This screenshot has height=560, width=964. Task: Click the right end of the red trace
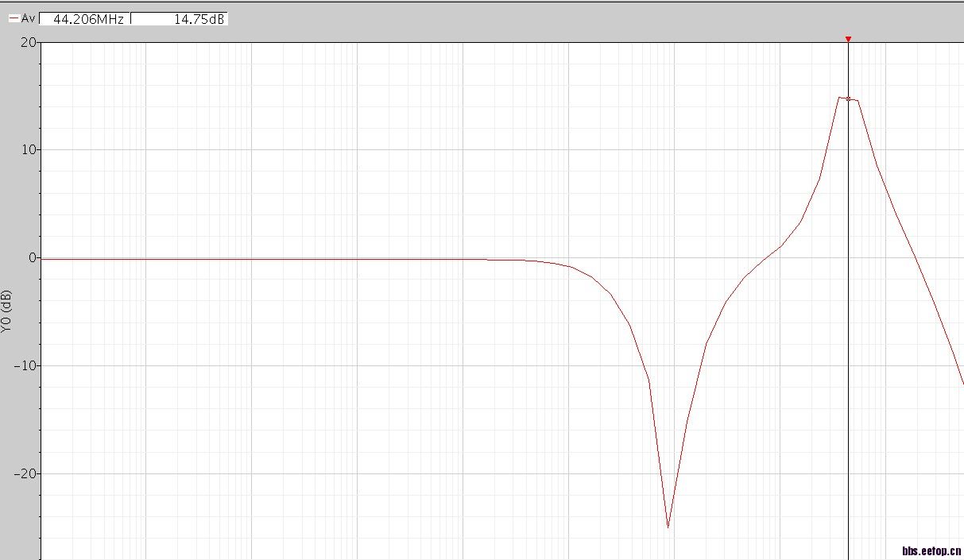click(962, 381)
